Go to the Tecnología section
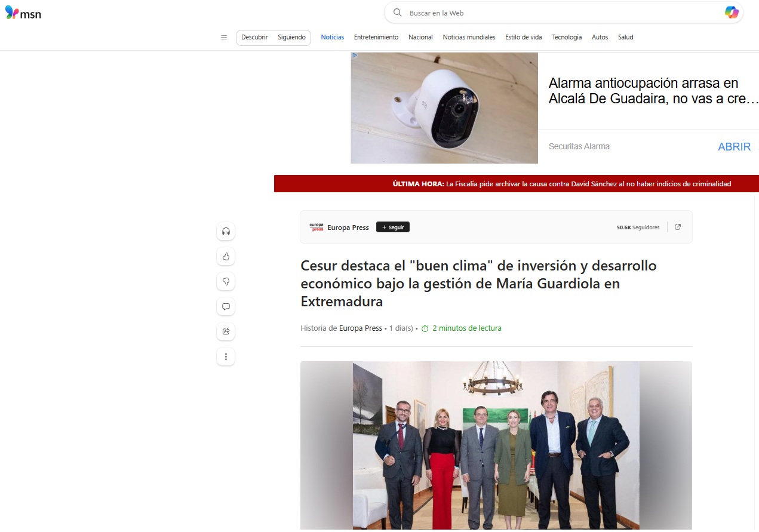Screen dimensions: 759x532 pos(567,37)
